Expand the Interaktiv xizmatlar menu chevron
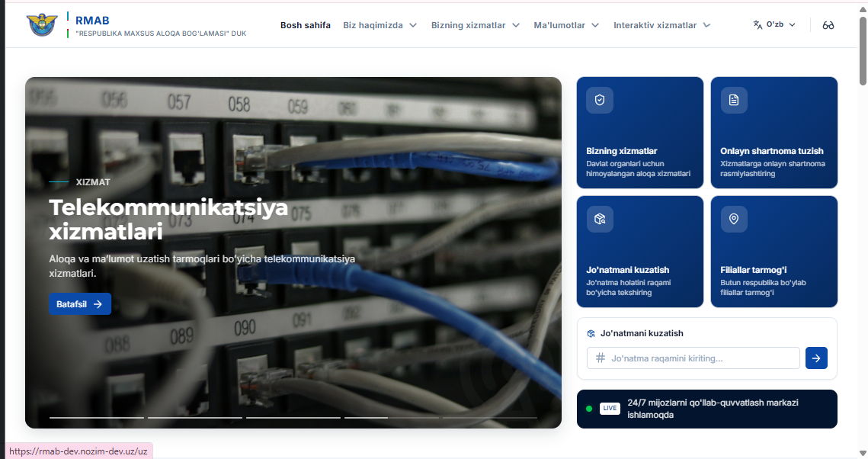The width and height of the screenshot is (868, 459). [706, 25]
